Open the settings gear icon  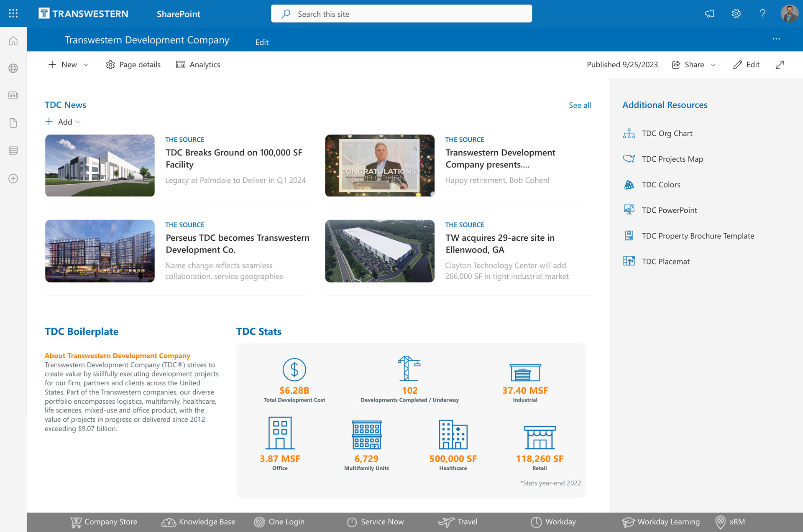(736, 14)
